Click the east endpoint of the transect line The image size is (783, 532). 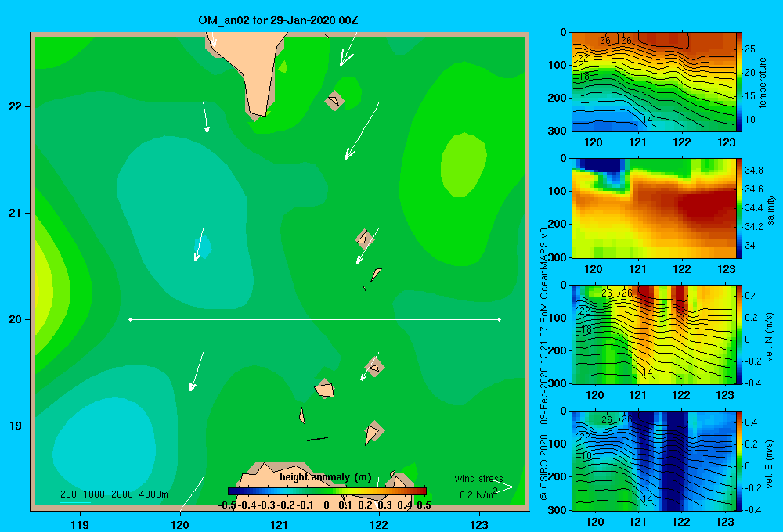[x=500, y=319]
